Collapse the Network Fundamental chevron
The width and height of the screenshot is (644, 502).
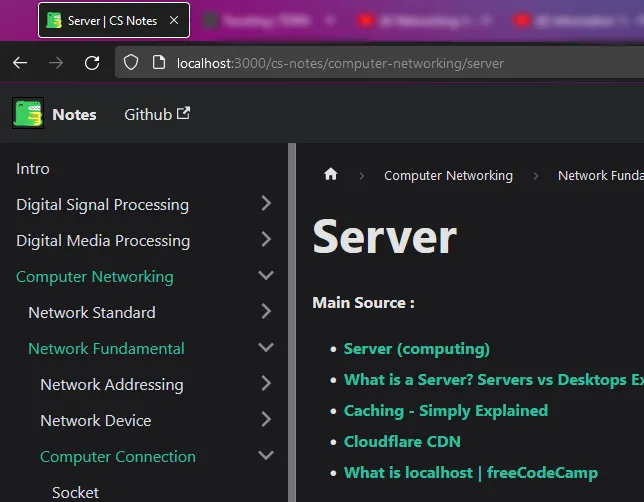click(x=266, y=347)
